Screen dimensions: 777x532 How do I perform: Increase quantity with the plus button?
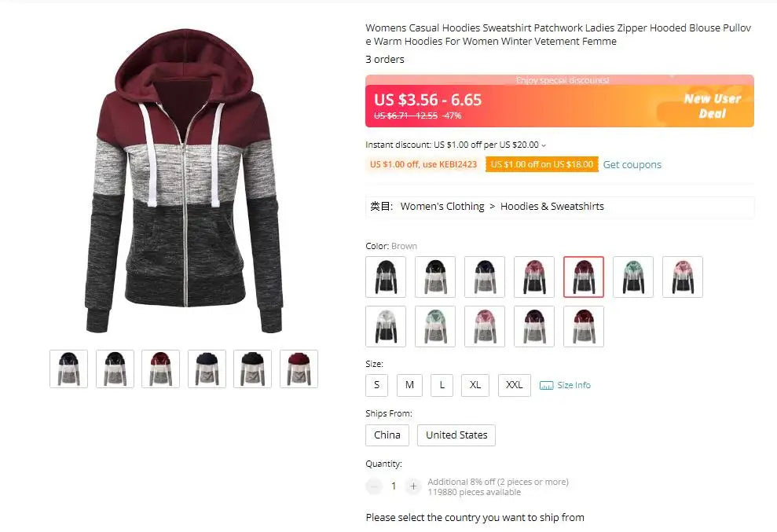click(x=412, y=486)
